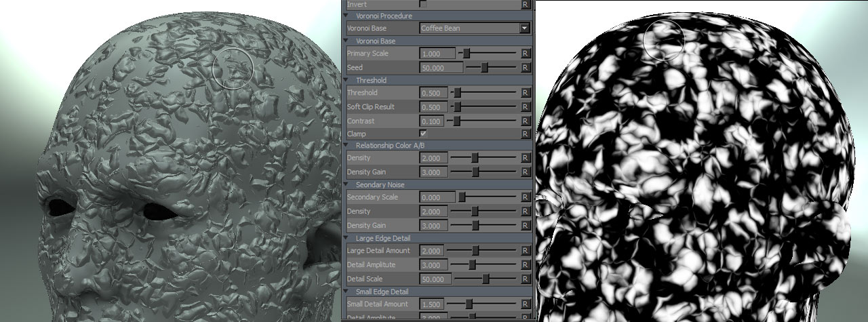Image resolution: width=868 pixels, height=322 pixels.
Task: Click the Seed slider handle
Action: click(x=485, y=68)
